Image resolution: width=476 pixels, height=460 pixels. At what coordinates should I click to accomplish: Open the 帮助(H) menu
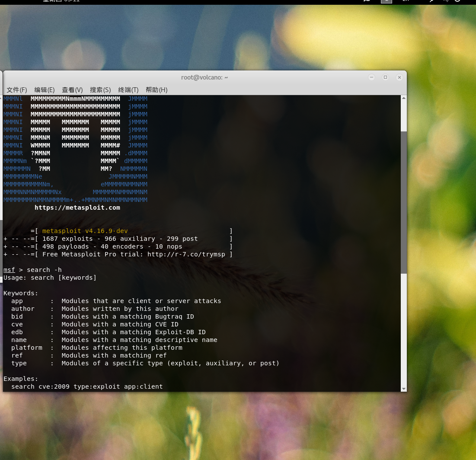tap(157, 90)
